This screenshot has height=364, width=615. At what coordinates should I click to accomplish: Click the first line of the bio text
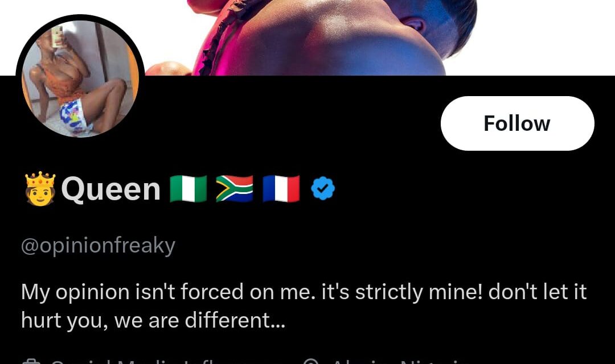[x=304, y=292]
